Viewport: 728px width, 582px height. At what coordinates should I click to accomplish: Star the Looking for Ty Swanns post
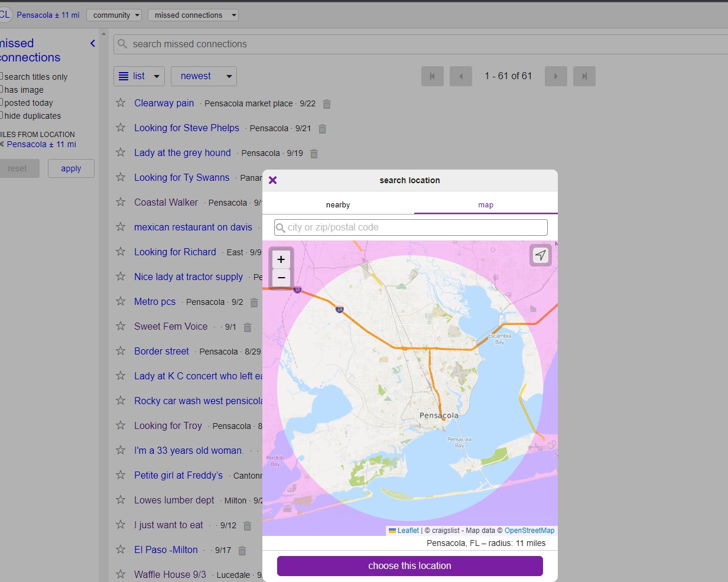tap(121, 177)
